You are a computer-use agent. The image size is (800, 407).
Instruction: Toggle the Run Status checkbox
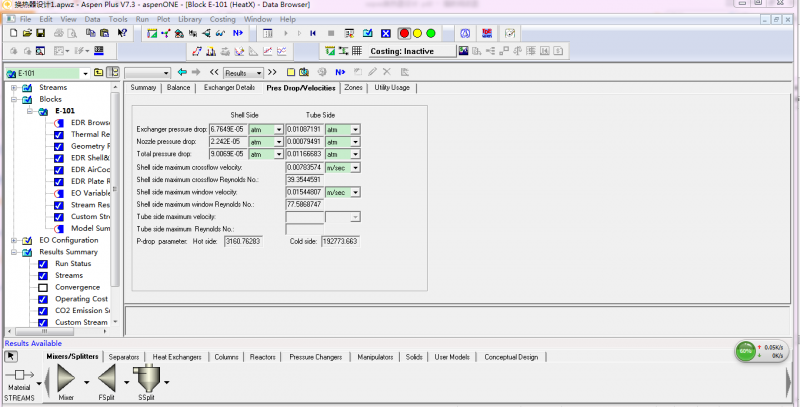pos(43,263)
